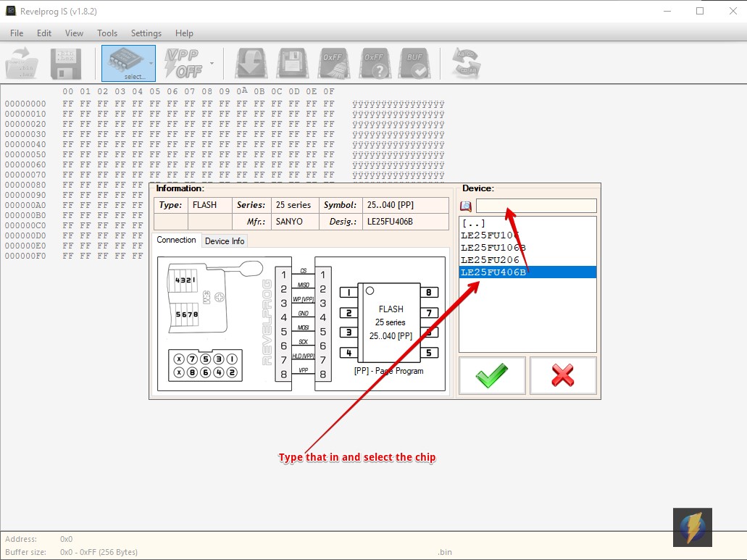Viewport: 747px width, 560px height.
Task: Click the .bin status bar label
Action: (x=445, y=552)
